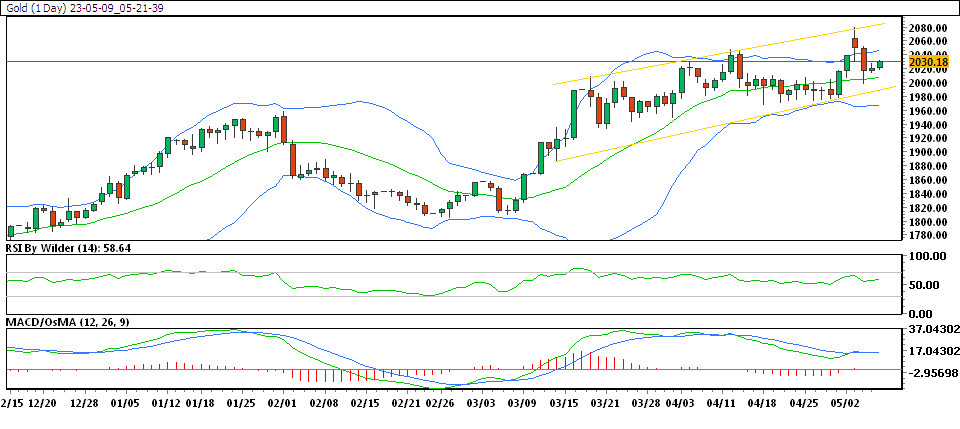Image resolution: width=960 pixels, height=429 pixels.
Task: Click the 02/21 date label
Action: (405, 405)
